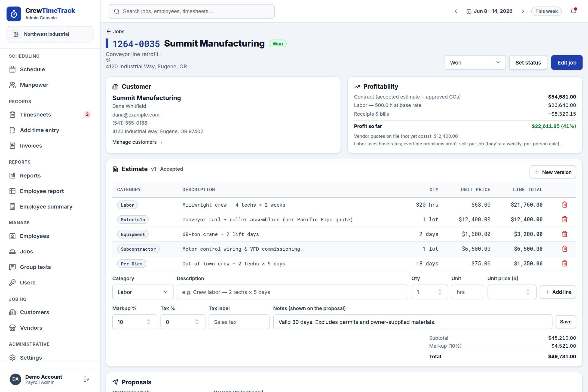Click the Per Diem category tag
Image resolution: width=588 pixels, height=392 pixels.
(131, 264)
